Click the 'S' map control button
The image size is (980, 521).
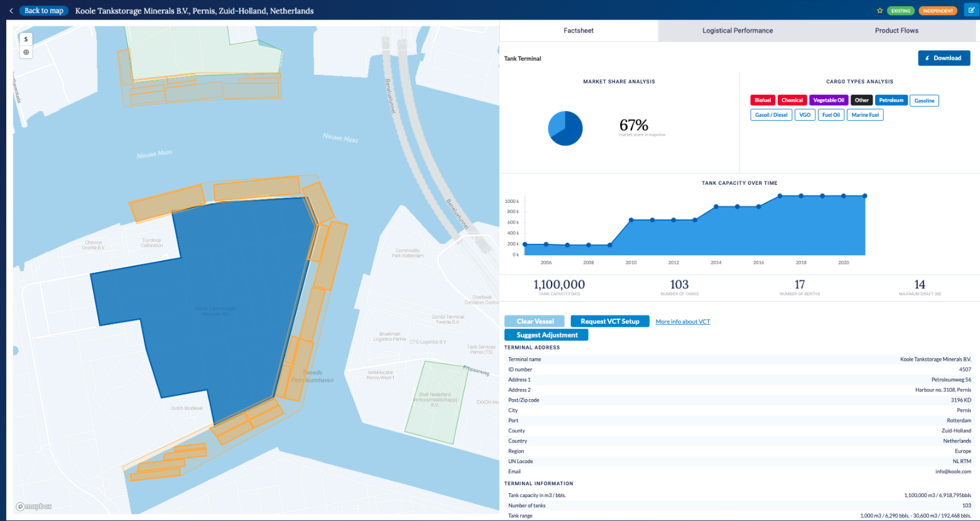pos(26,39)
